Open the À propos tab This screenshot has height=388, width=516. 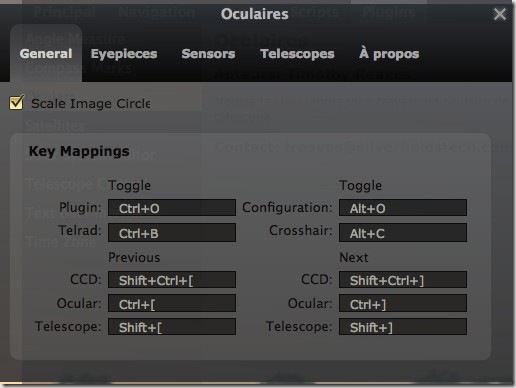click(389, 54)
